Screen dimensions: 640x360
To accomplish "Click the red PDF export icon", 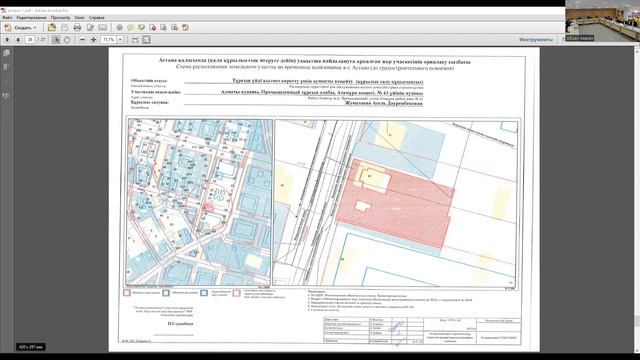I will tap(153, 27).
